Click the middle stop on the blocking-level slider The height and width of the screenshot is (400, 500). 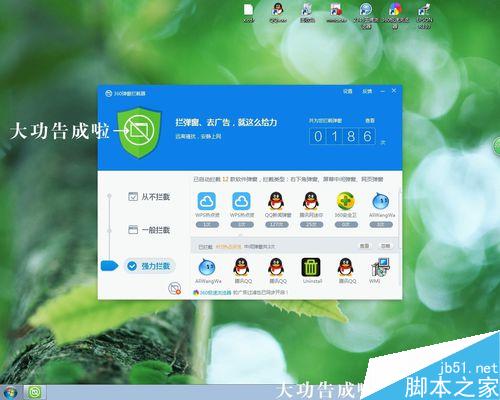pos(109,230)
